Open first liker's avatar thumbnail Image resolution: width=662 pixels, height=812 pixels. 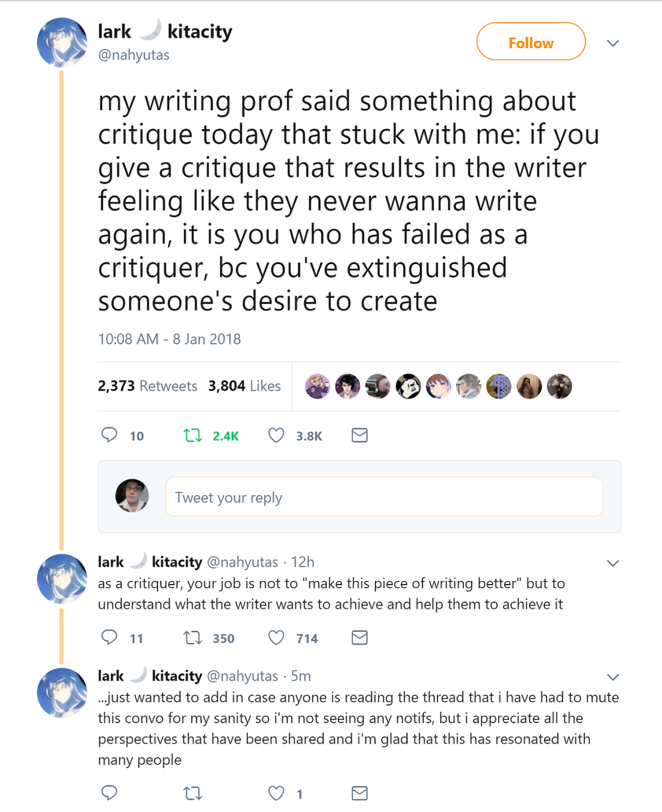317,386
